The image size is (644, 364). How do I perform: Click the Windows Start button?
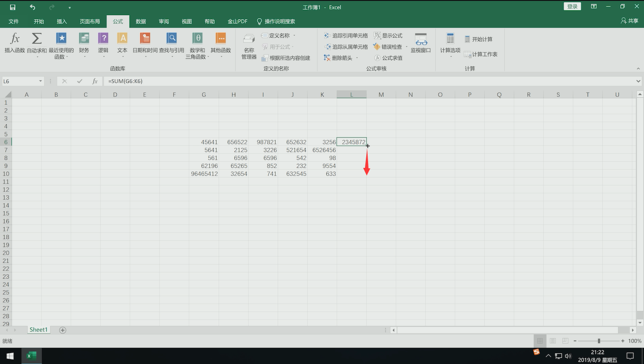10,356
